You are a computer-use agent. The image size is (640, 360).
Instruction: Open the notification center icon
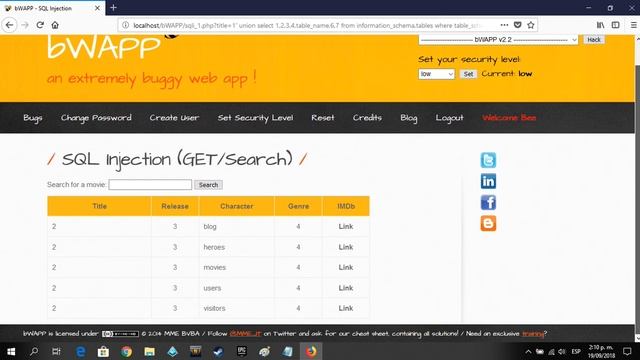pos(627,351)
